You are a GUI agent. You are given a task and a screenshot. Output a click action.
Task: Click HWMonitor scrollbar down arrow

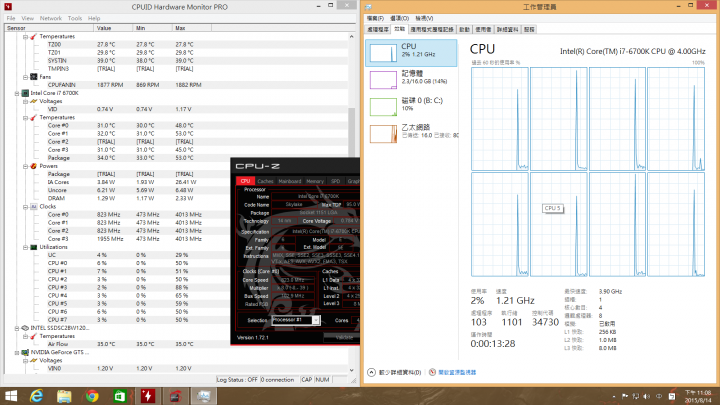[351, 370]
